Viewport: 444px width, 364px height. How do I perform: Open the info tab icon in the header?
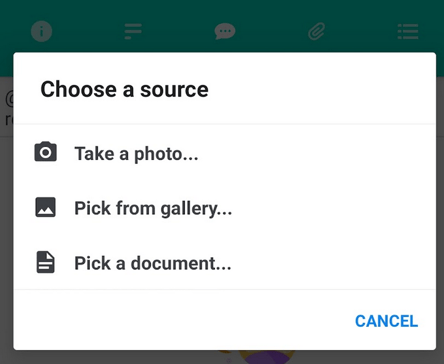42,31
